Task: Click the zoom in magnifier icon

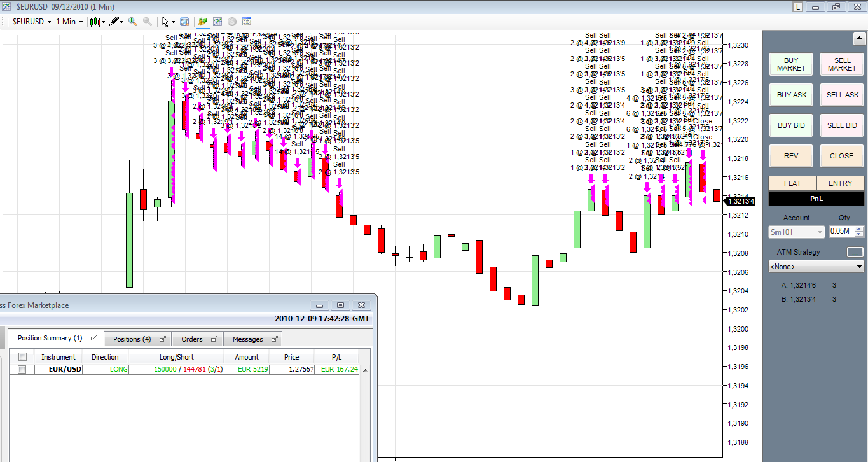Action: click(x=132, y=21)
